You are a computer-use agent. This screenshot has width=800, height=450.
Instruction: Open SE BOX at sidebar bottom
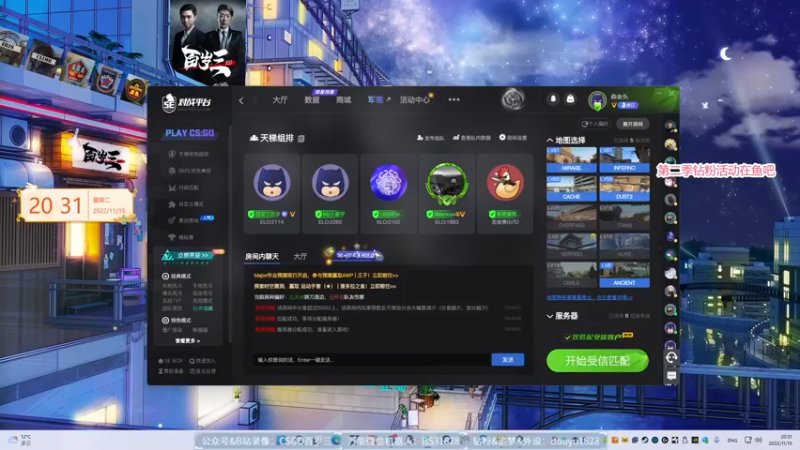tap(170, 361)
